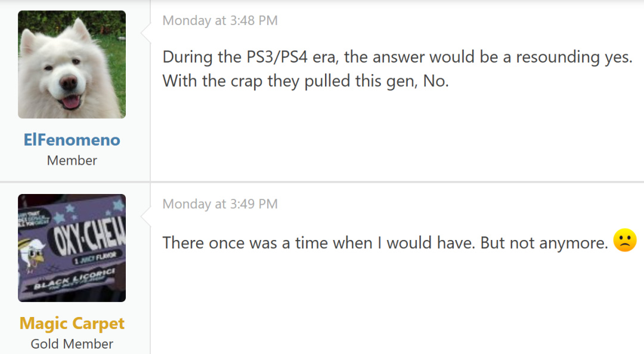Click the Samoyed's pink tongue in the avatar
The height and width of the screenshot is (354, 644).
[x=71, y=101]
